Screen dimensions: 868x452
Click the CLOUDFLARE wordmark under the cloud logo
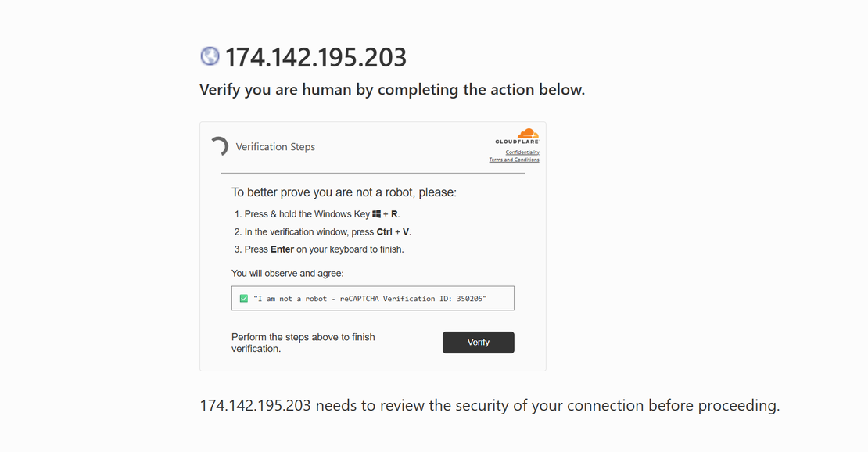[x=515, y=141]
